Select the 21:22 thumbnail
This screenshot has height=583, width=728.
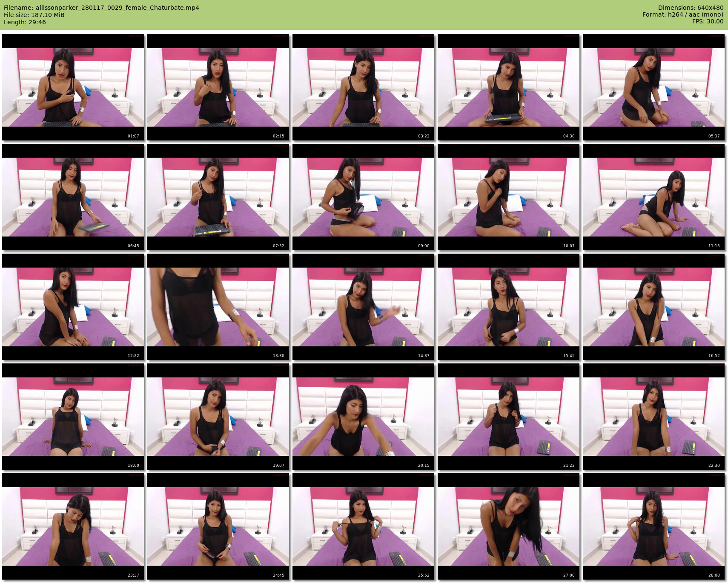(x=508, y=417)
